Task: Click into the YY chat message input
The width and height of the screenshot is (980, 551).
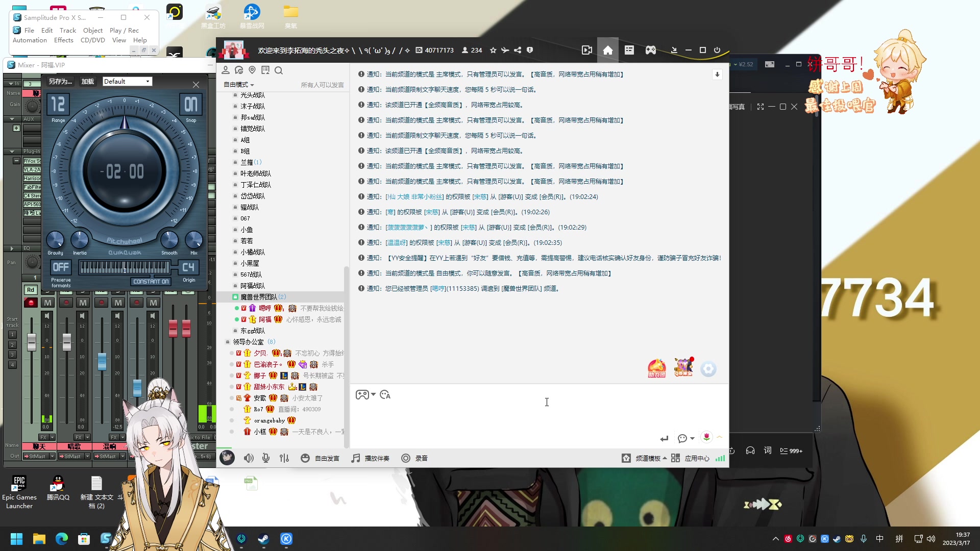Action: pyautogui.click(x=539, y=416)
